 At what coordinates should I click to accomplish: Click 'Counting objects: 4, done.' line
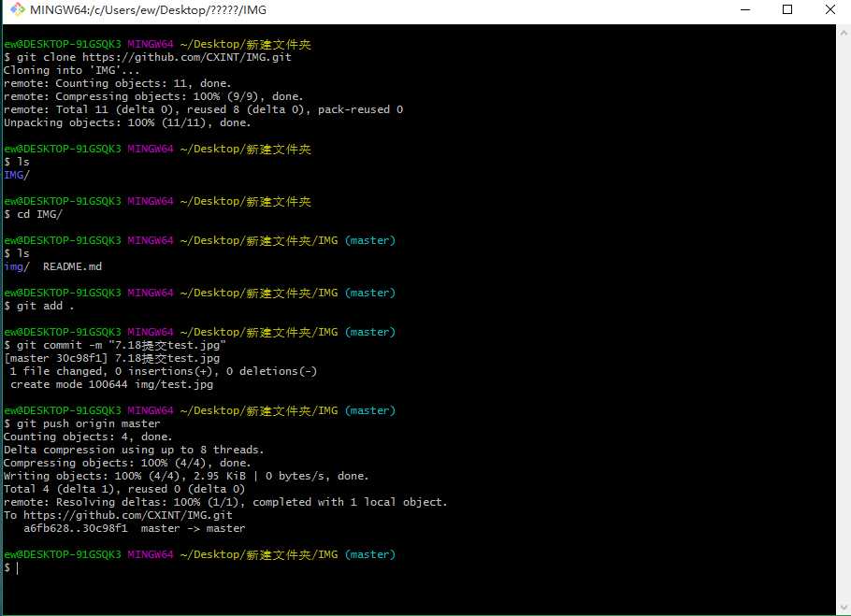(x=88, y=437)
